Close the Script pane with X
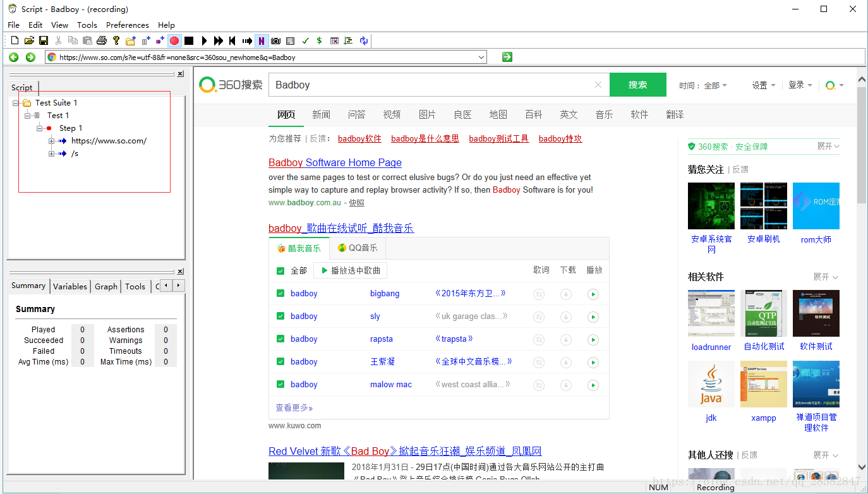 180,74
